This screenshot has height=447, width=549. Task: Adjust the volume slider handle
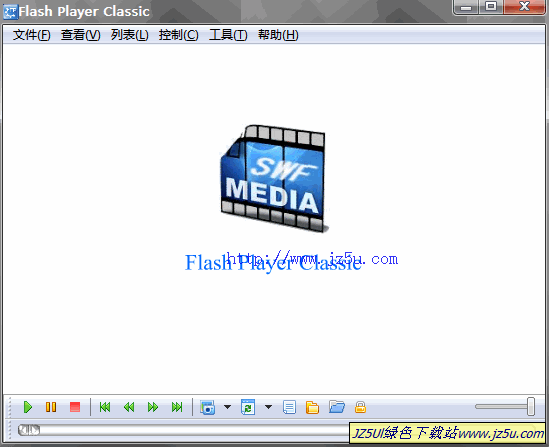[x=531, y=406]
